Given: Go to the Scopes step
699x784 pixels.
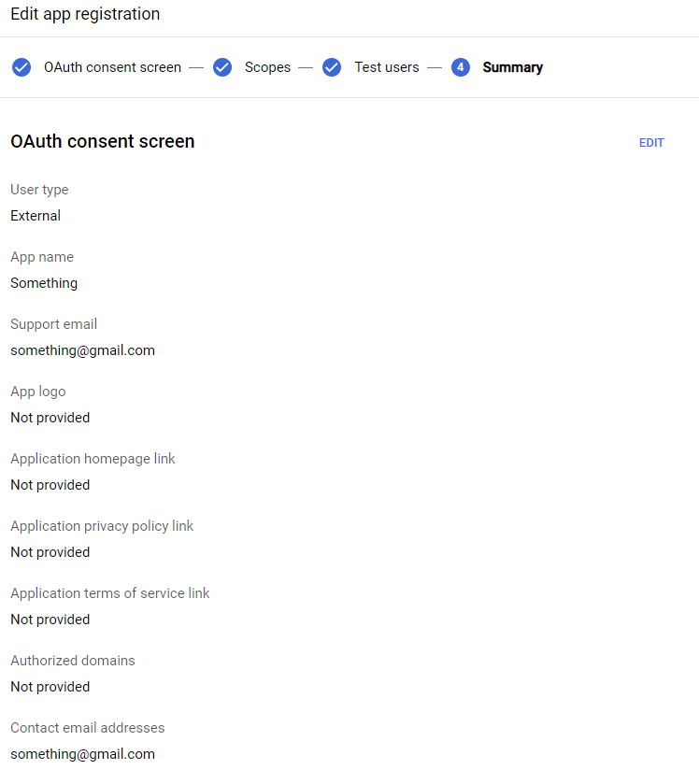Looking at the screenshot, I should 267,67.
